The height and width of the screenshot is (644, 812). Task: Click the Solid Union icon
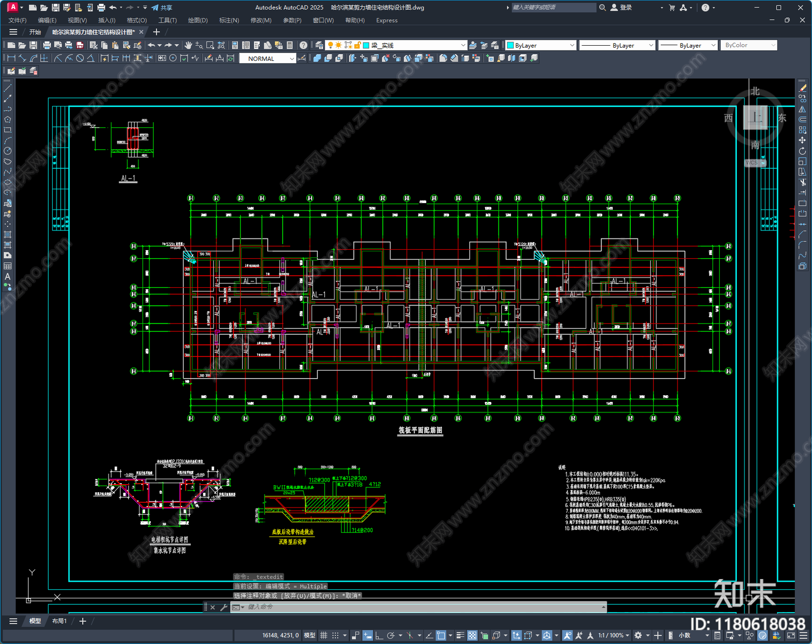coord(317,58)
